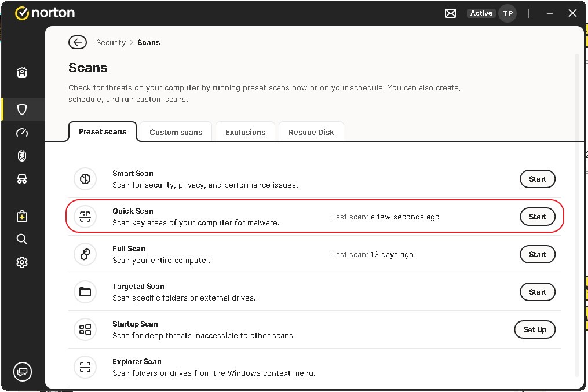This screenshot has width=588, height=392.
Task: Click the Smart Scan icon
Action: point(85,179)
